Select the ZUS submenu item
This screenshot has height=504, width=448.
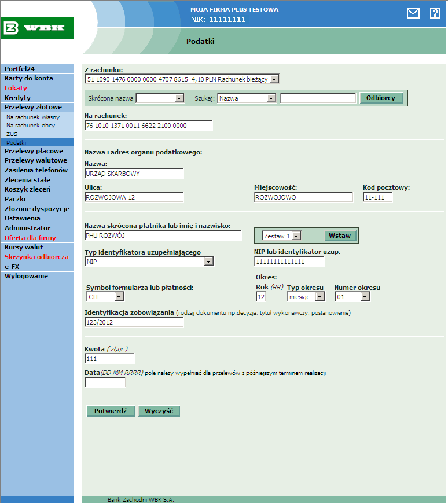click(x=12, y=134)
